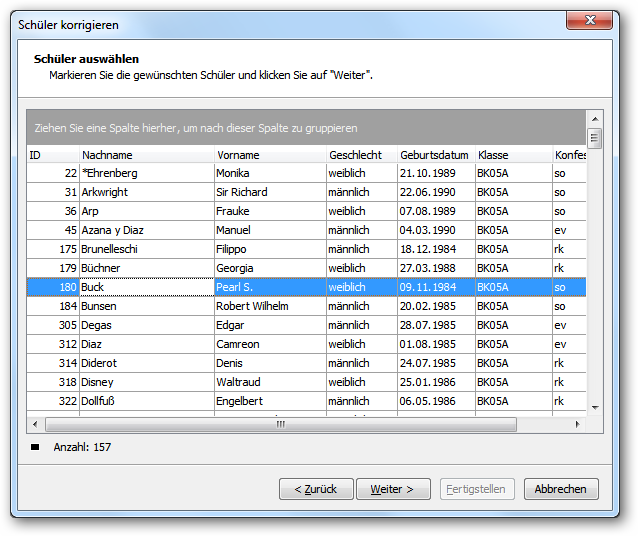The image size is (638, 536).
Task: Click the black square icon beside Anzahl
Action: tap(35, 447)
